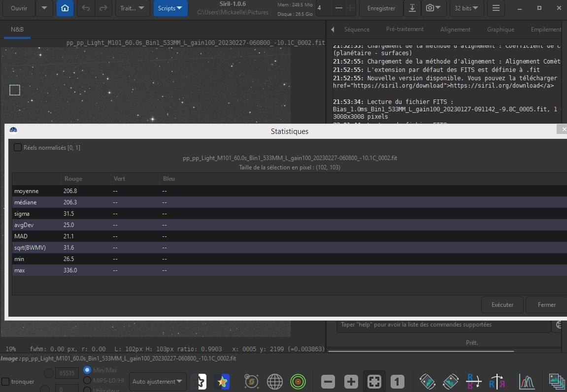The width and height of the screenshot is (567, 392).
Task: Open the 32 bits depth dropdown
Action: (467, 8)
